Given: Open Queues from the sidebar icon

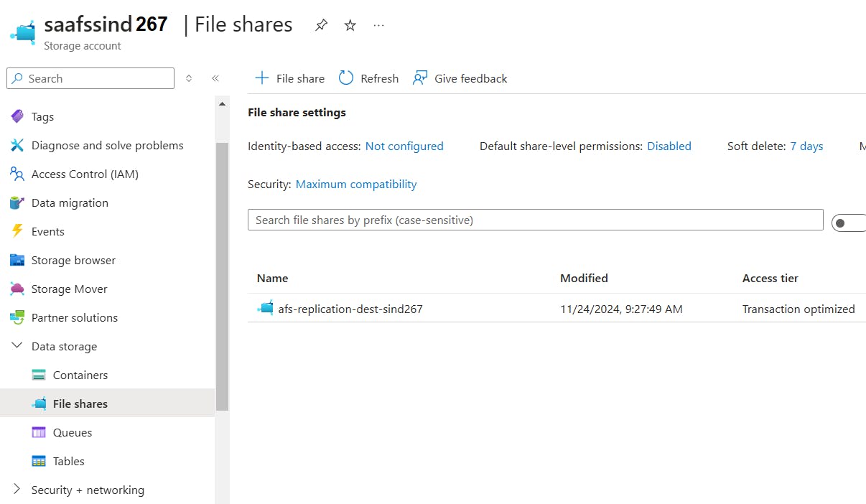Looking at the screenshot, I should tap(39, 432).
